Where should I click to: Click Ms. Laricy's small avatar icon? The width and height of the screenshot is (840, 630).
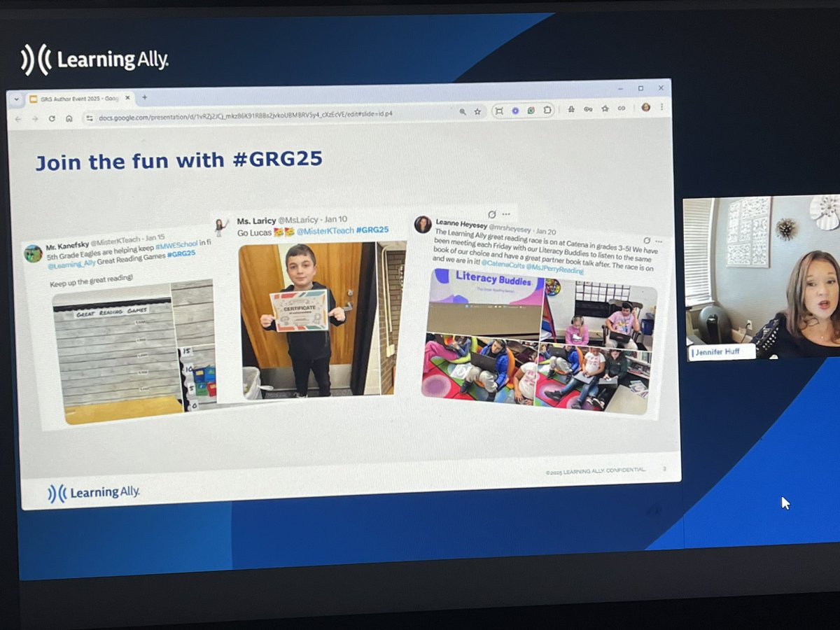tap(223, 225)
